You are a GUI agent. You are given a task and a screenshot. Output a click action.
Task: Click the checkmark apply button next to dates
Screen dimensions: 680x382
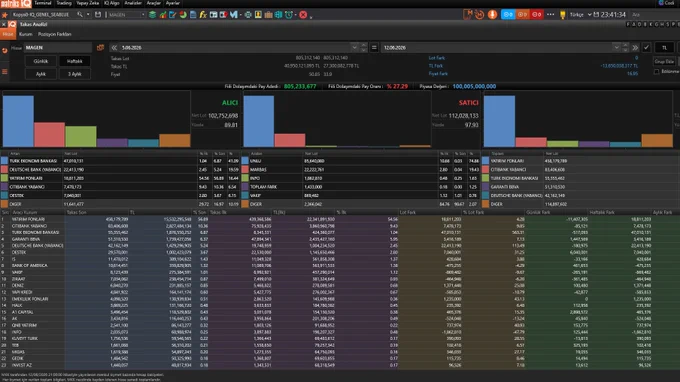(x=646, y=47)
